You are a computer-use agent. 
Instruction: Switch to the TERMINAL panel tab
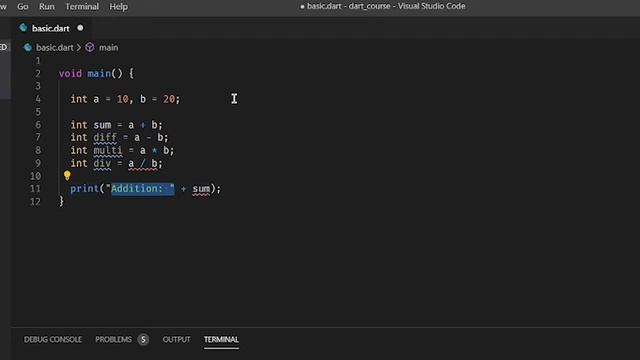pos(221,340)
